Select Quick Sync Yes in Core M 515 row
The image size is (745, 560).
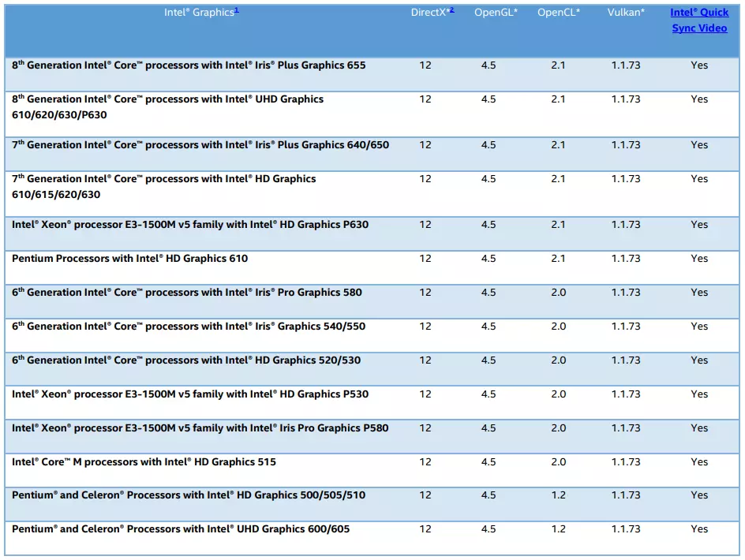pos(699,461)
